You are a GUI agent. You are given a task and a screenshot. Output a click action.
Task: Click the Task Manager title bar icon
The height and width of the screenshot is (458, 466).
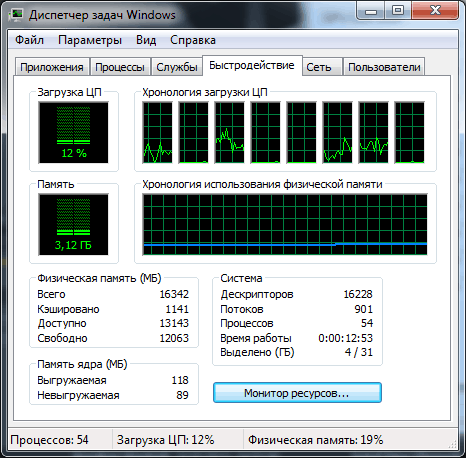[x=16, y=14]
